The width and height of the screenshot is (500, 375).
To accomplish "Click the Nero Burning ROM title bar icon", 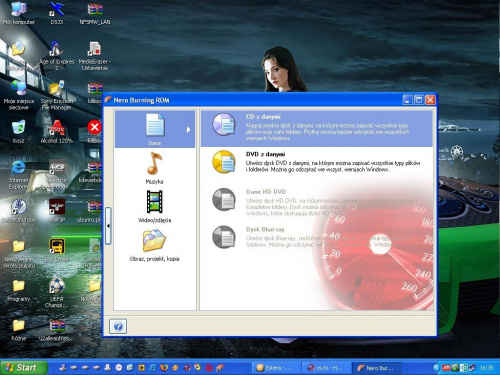I will (x=108, y=100).
